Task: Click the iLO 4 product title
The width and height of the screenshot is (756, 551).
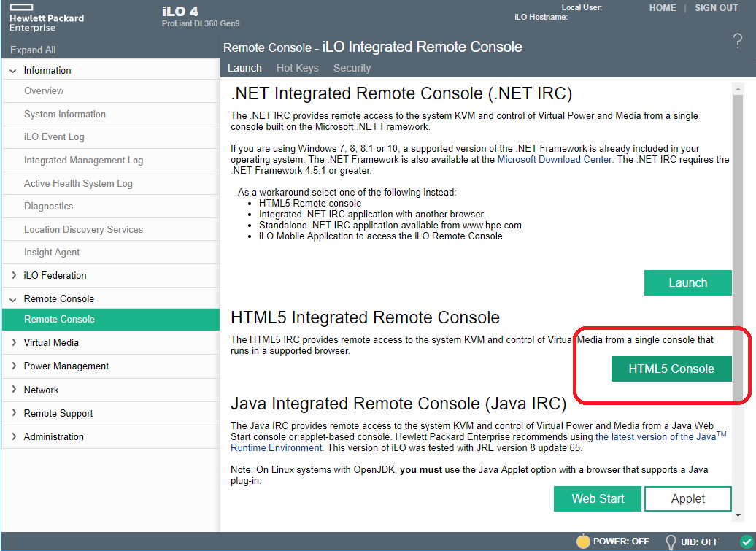Action: 180,11
